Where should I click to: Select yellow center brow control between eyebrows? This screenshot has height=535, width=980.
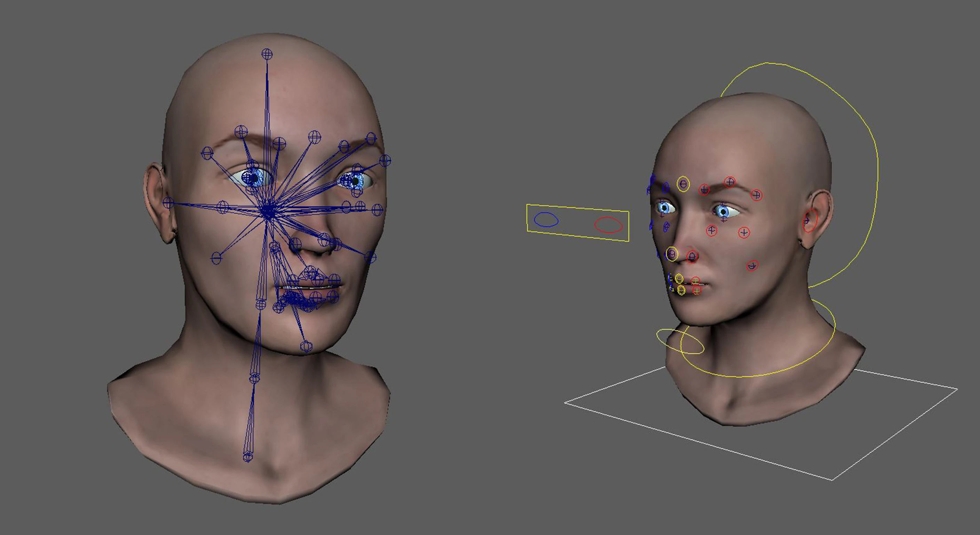coord(683,184)
